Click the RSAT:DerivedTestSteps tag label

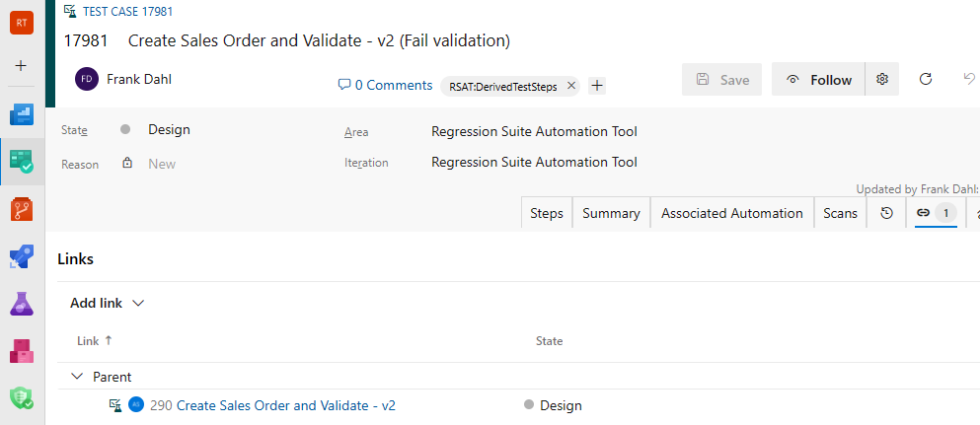click(x=503, y=87)
